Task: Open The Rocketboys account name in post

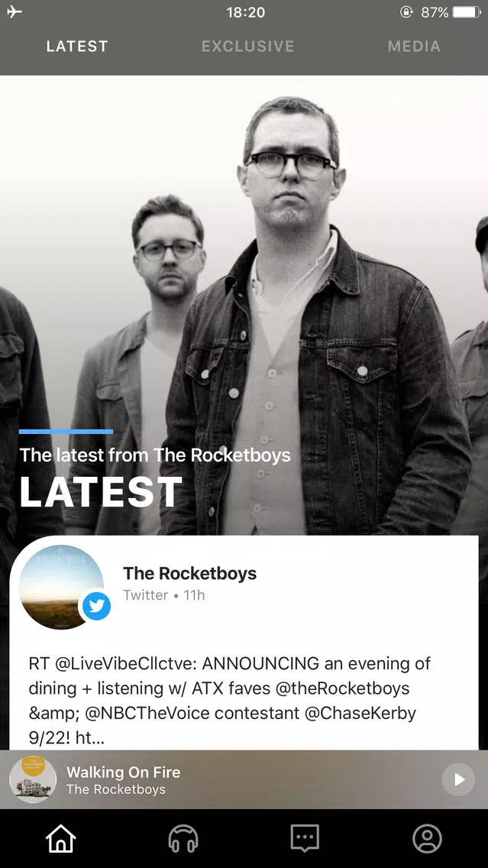Action: click(x=189, y=574)
